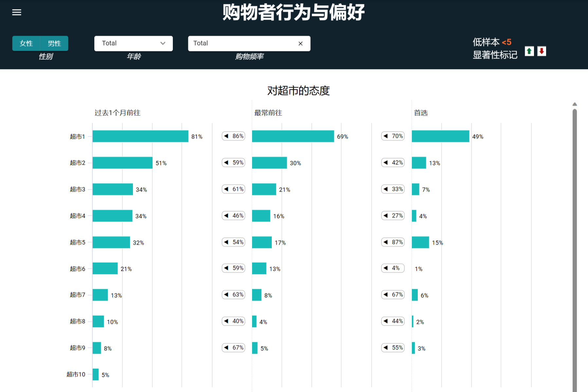Select the 首选 column header

click(421, 113)
